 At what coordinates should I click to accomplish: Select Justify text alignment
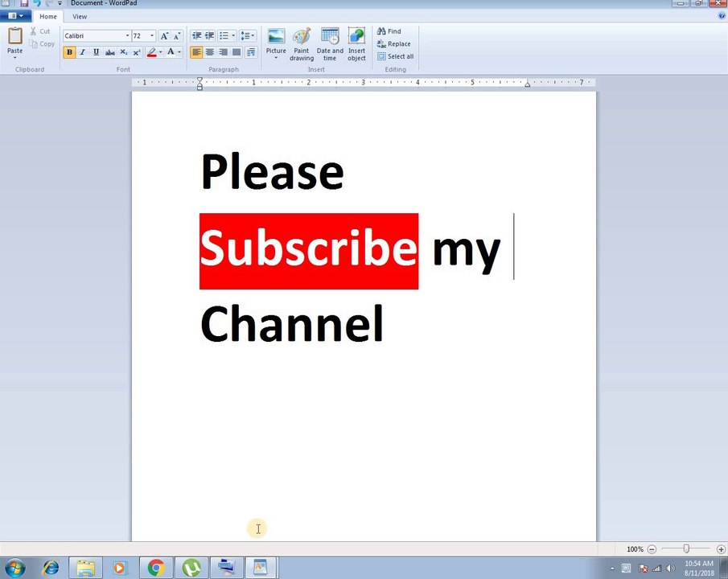tap(236, 52)
